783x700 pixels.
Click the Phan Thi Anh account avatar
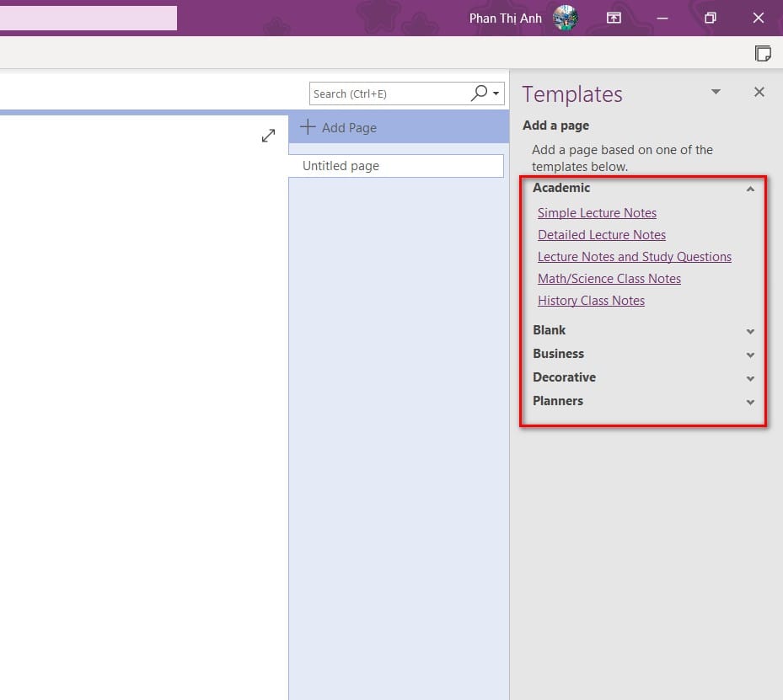(566, 18)
